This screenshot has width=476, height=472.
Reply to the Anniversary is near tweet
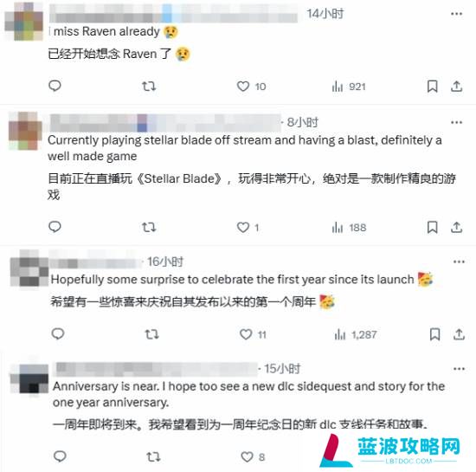tap(60, 456)
